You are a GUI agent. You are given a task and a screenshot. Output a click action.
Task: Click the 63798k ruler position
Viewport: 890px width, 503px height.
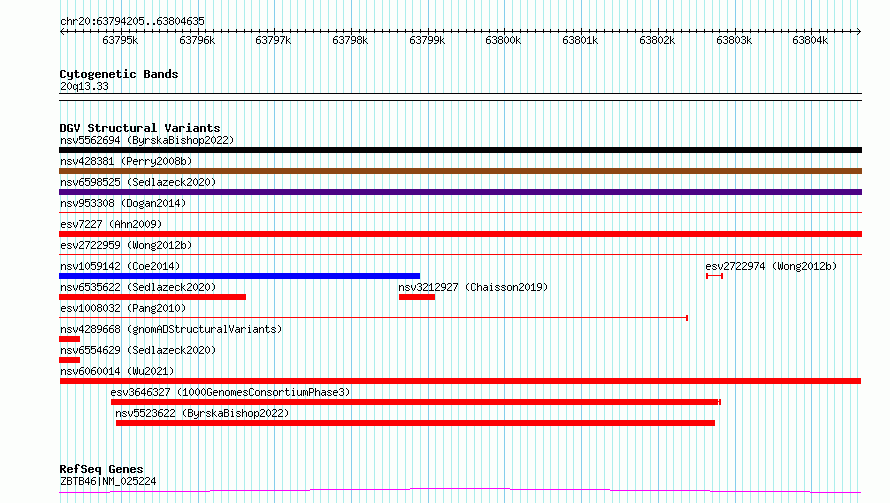[350, 40]
